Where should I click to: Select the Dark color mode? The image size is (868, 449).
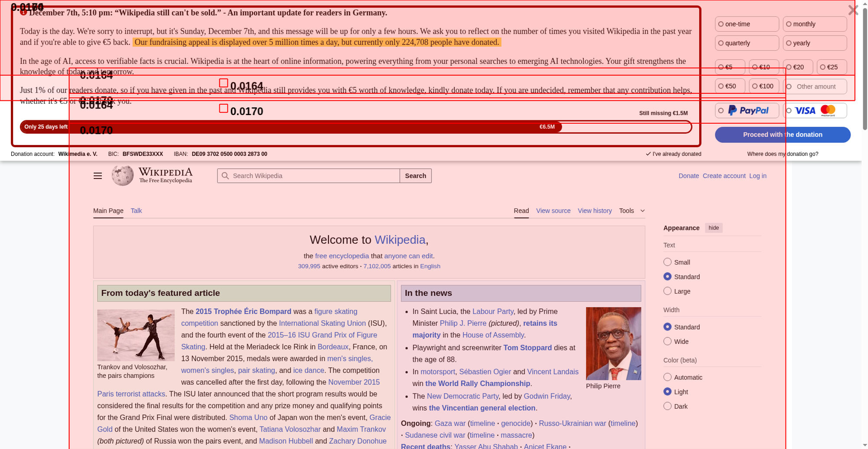tap(667, 406)
